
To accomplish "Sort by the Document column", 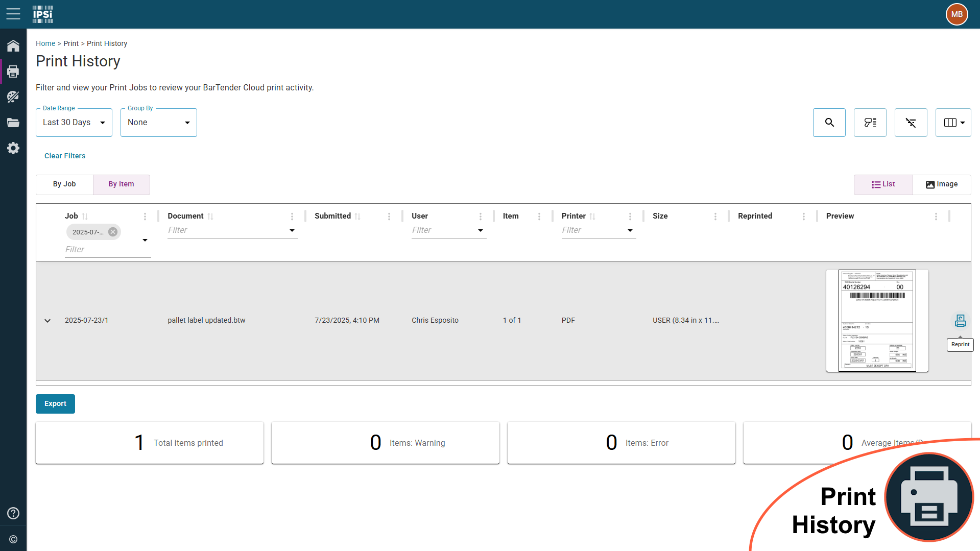I will tap(210, 217).
